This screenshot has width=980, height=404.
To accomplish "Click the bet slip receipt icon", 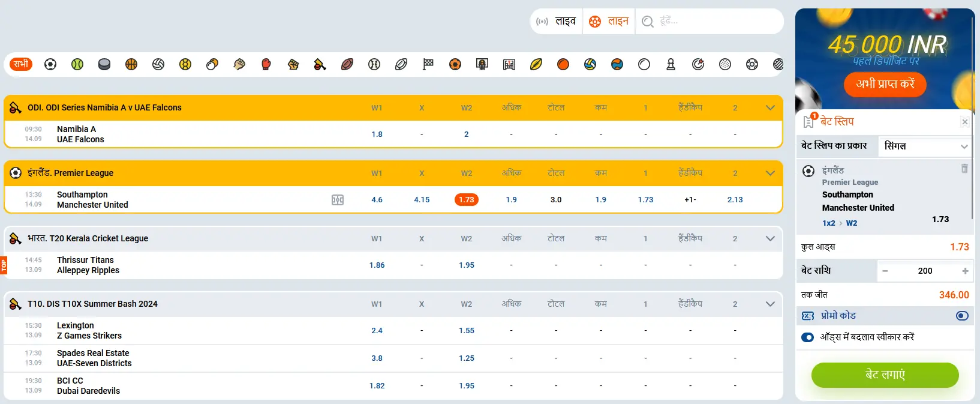I will click(x=809, y=121).
